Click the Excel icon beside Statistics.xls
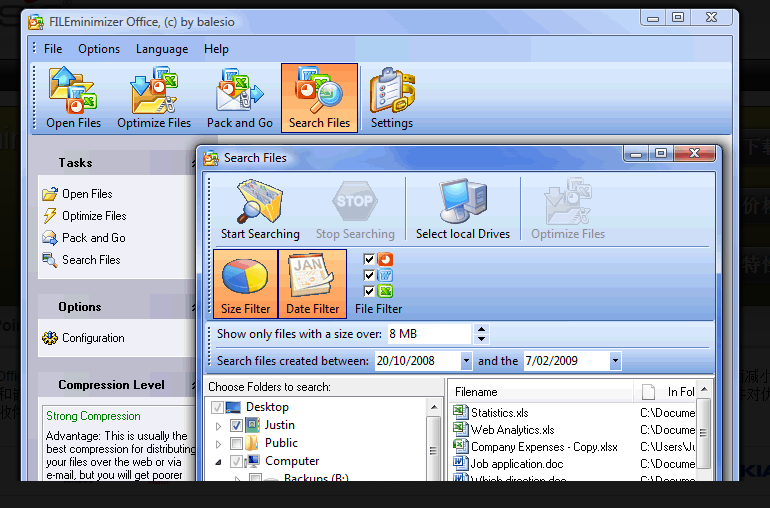 coord(460,412)
